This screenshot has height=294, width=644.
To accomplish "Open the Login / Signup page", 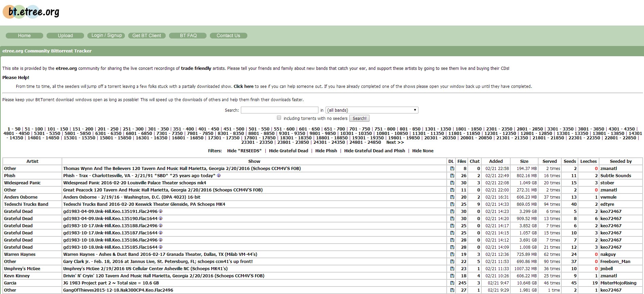I will 106,35.
